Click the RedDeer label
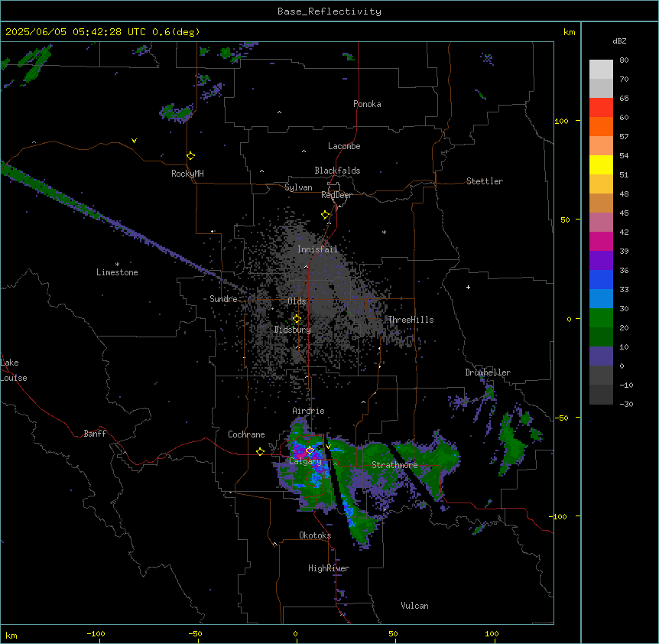 coord(336,195)
